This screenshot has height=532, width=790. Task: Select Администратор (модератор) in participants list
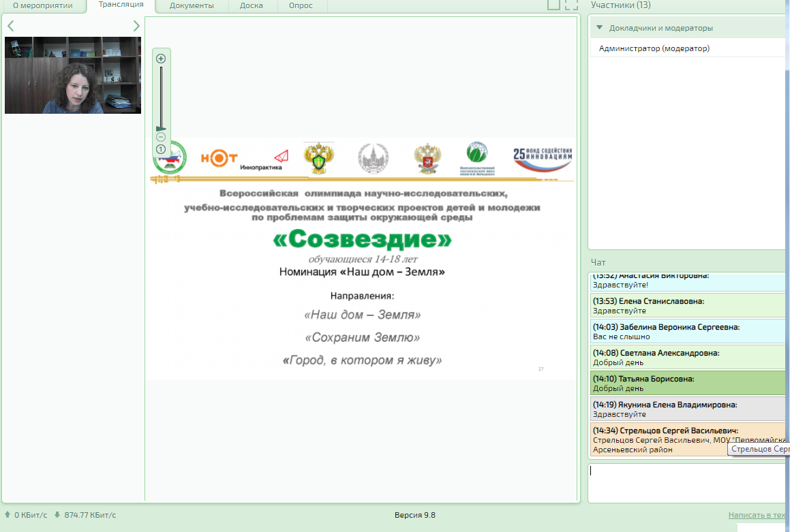pyautogui.click(x=654, y=48)
